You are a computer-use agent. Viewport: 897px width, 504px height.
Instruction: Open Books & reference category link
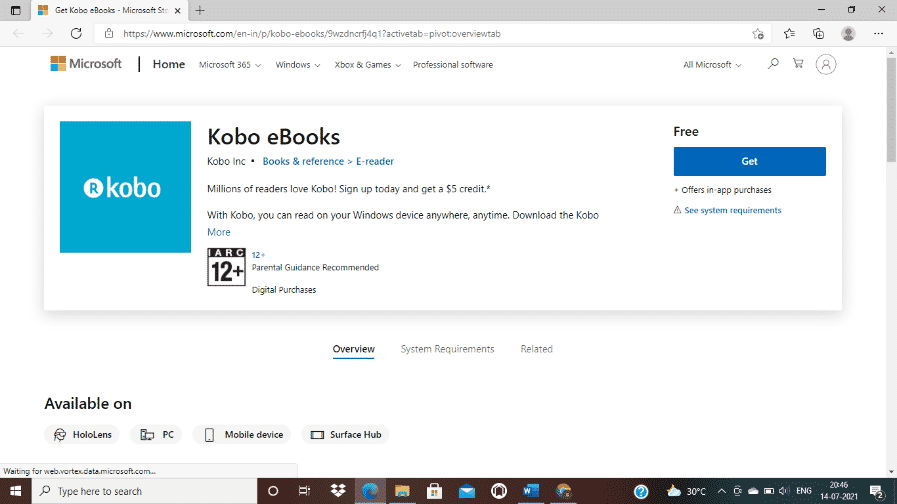(x=303, y=161)
